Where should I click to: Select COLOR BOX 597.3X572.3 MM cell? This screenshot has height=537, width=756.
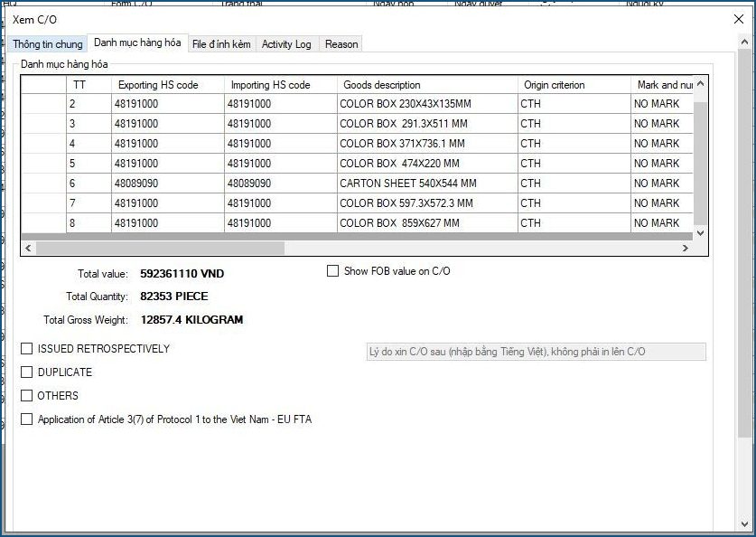427,203
